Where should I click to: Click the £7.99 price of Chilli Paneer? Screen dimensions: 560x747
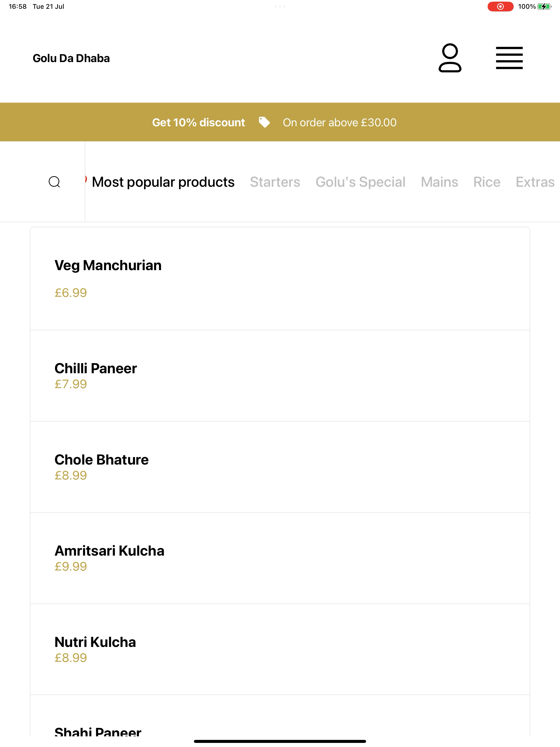point(71,384)
